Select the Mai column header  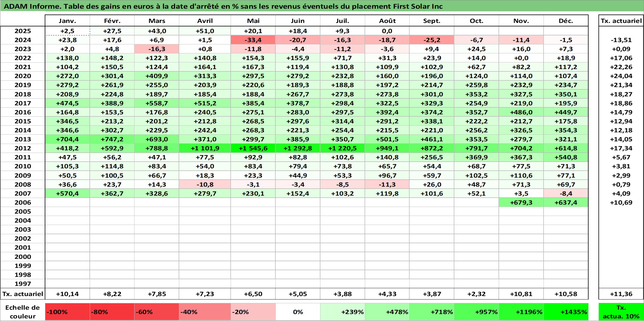pyautogui.click(x=253, y=21)
